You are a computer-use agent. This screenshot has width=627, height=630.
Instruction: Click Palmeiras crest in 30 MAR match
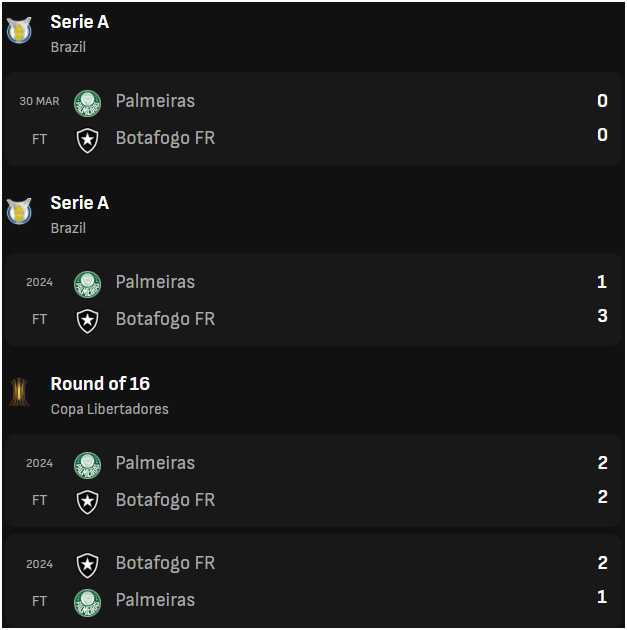point(88,104)
